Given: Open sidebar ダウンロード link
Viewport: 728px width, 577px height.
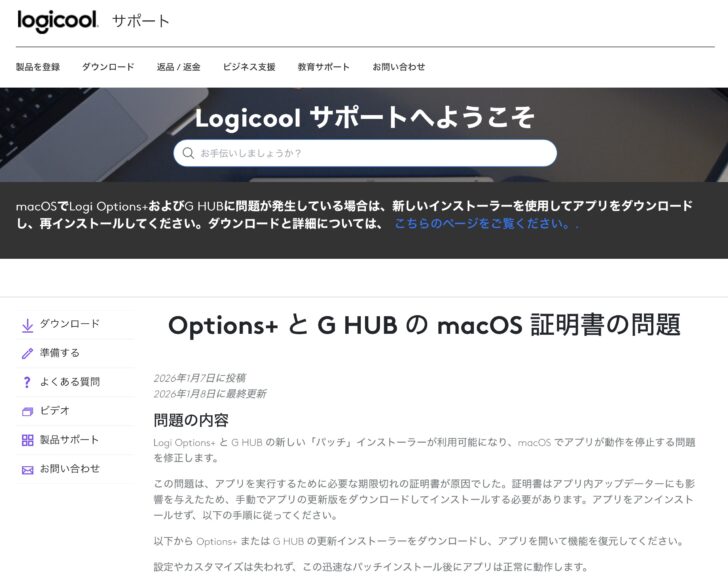Looking at the screenshot, I should click(70, 324).
